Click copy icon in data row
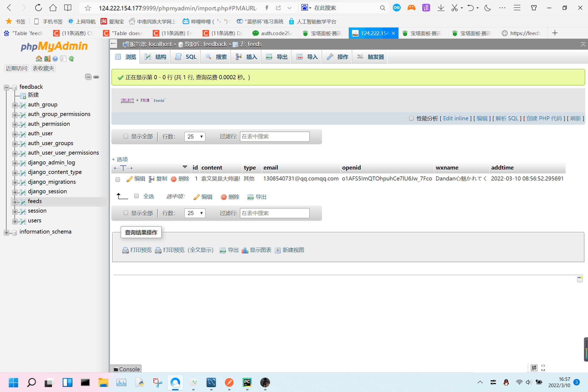Screen dimensions: 588x392 [x=152, y=179]
